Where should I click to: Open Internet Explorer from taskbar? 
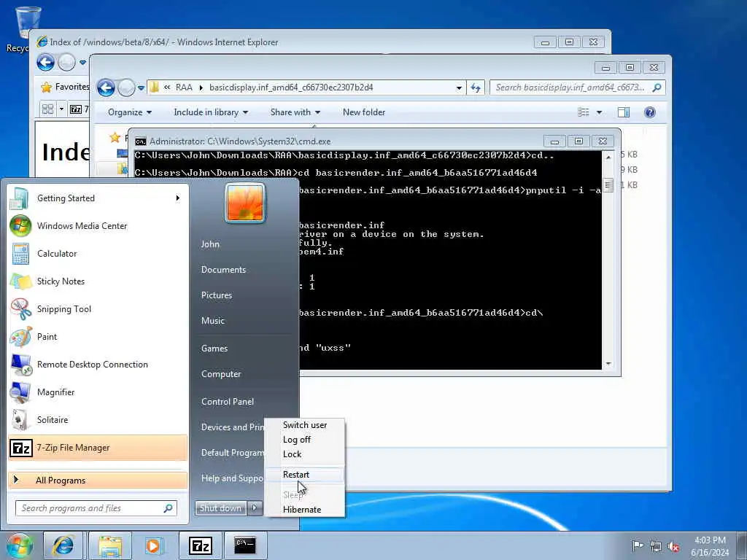(63, 545)
